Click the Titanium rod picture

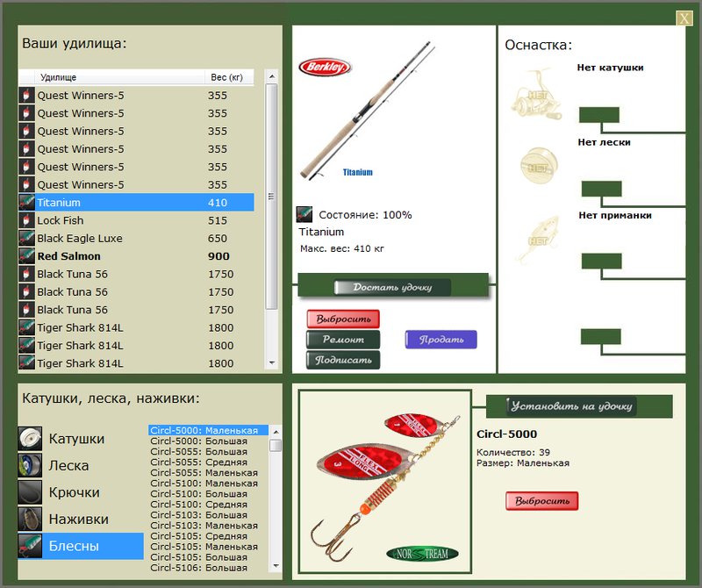click(367, 111)
